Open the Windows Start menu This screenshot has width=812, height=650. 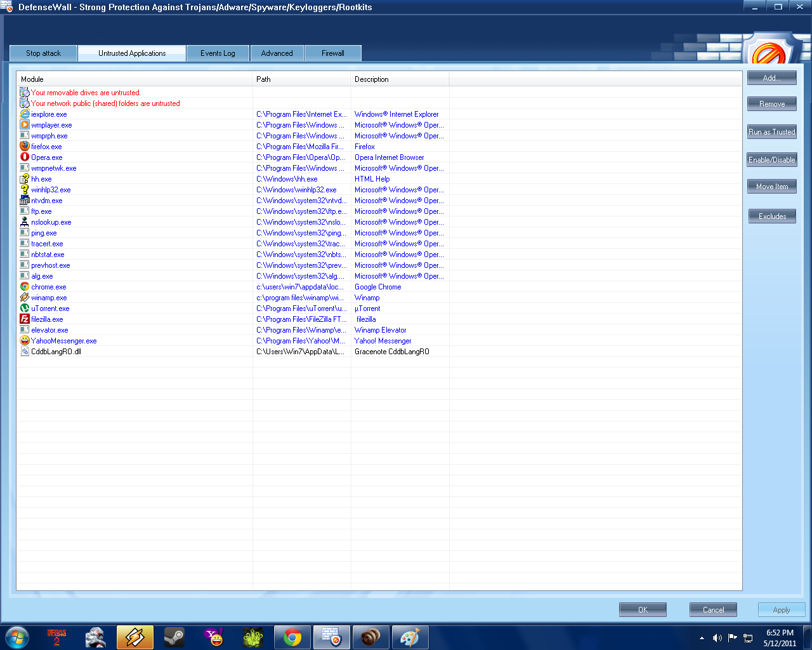[x=16, y=637]
